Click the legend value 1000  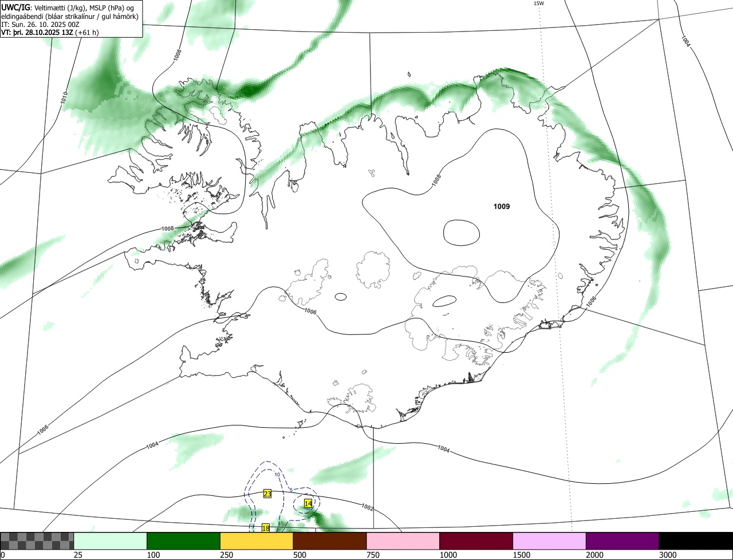[x=448, y=555]
